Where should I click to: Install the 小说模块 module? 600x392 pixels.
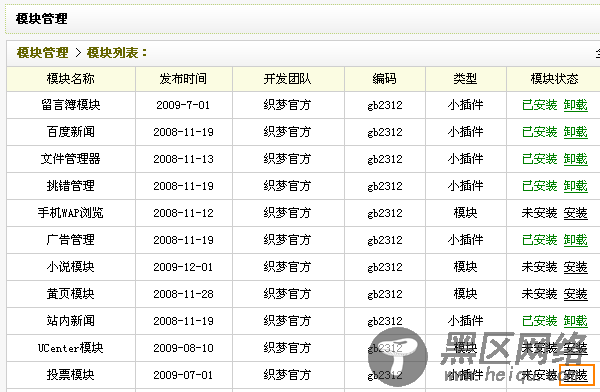click(576, 267)
